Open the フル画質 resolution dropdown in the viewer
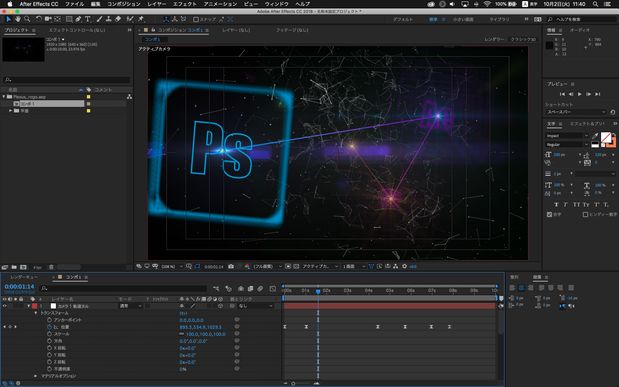The width and height of the screenshot is (619, 387). point(268,267)
